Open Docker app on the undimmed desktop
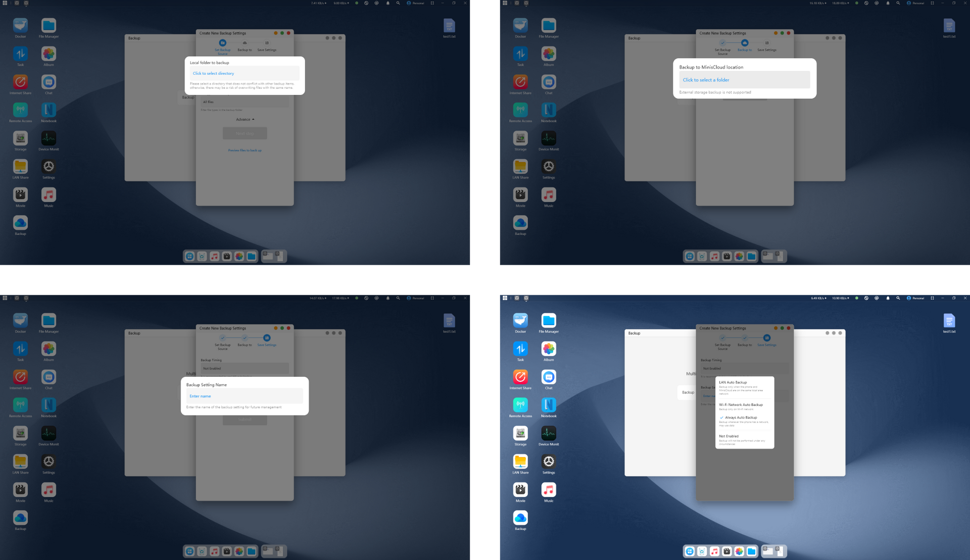 tap(520, 321)
